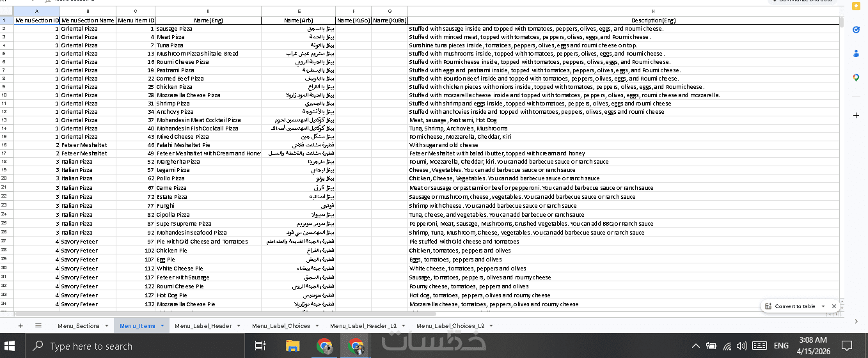This screenshot has height=358, width=868.
Task: Open the all sheets list icon
Action: tap(38, 325)
